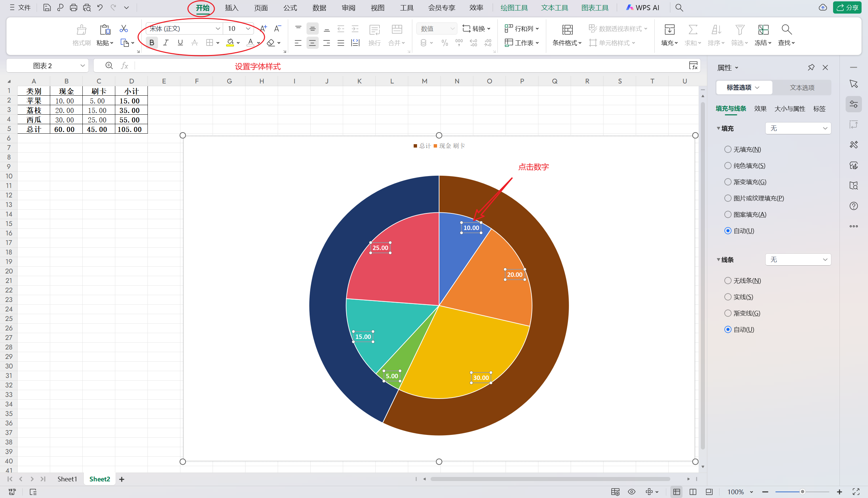Select the 10.00 data label on chart
Image resolution: width=868 pixels, height=498 pixels.
pyautogui.click(x=471, y=227)
